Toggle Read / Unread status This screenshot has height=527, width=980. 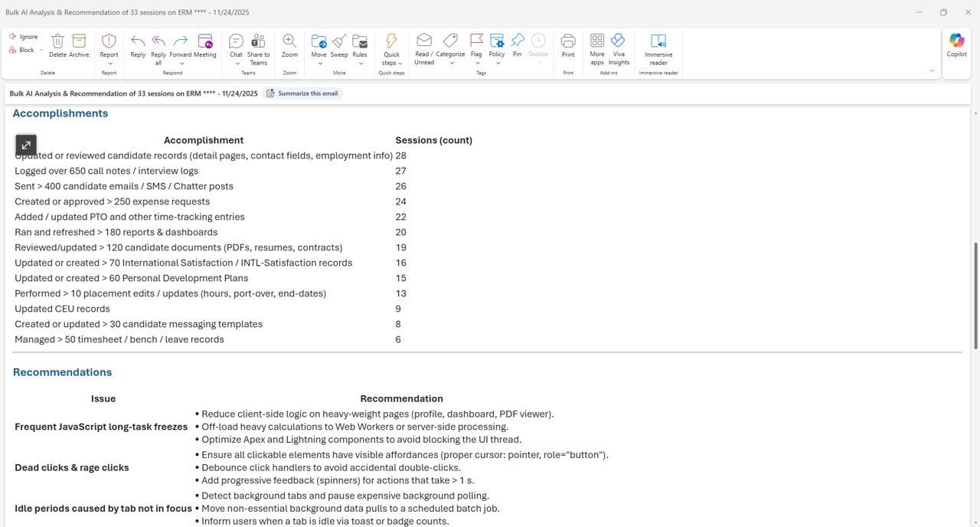424,49
